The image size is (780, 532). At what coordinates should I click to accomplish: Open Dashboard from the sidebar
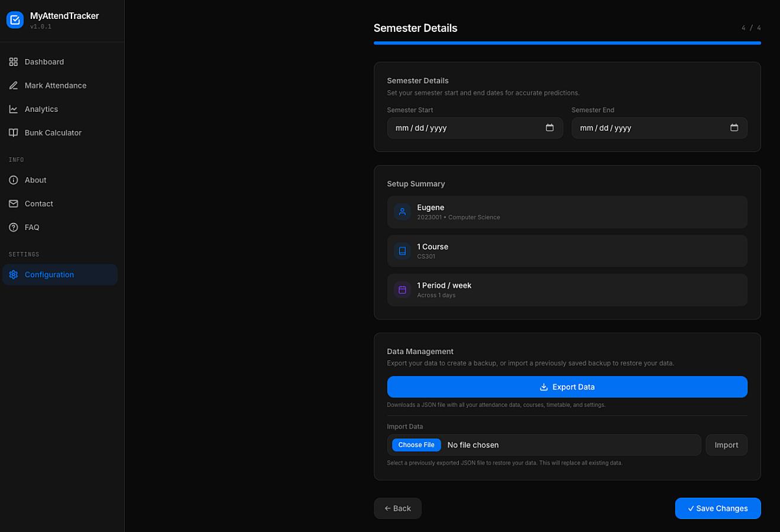point(60,61)
